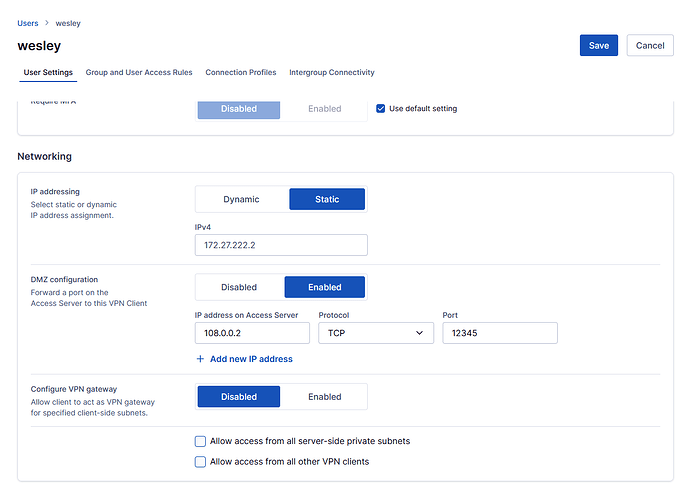Cancel the changes for wesley
Image resolution: width=690 pixels, height=498 pixels.
click(649, 45)
